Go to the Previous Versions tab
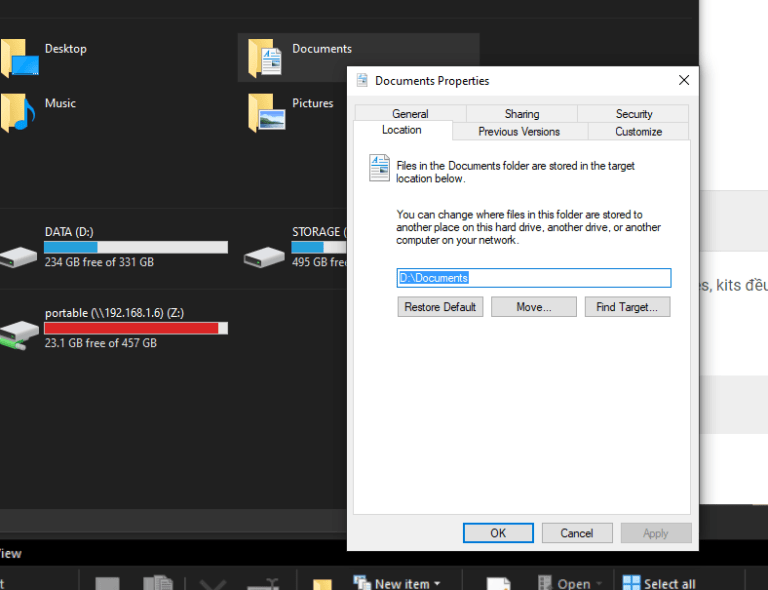Screen dimensions: 768x590 pyautogui.click(x=519, y=131)
